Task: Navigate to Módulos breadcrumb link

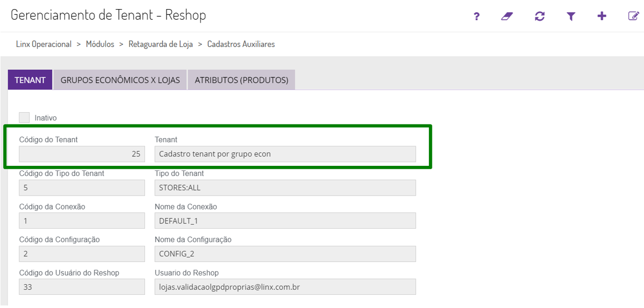Action: click(x=100, y=45)
